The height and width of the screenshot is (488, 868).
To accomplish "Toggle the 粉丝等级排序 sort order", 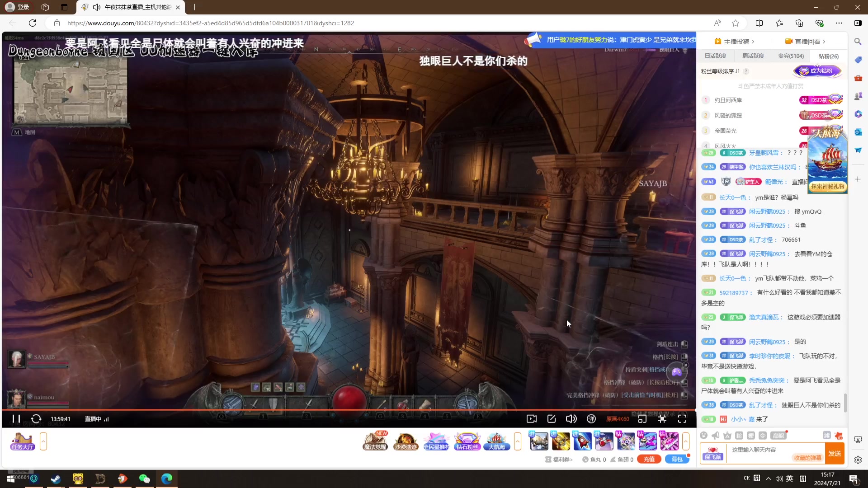I will (720, 71).
